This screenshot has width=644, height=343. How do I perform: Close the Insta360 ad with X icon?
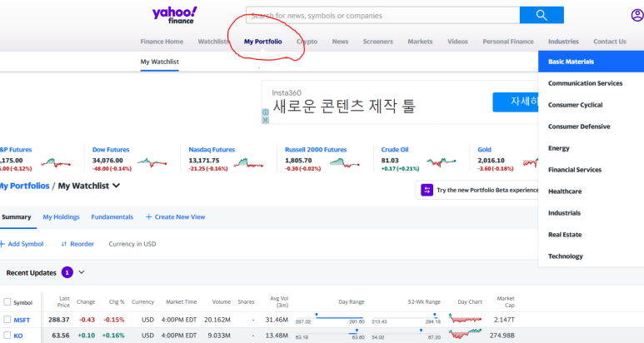(x=265, y=120)
